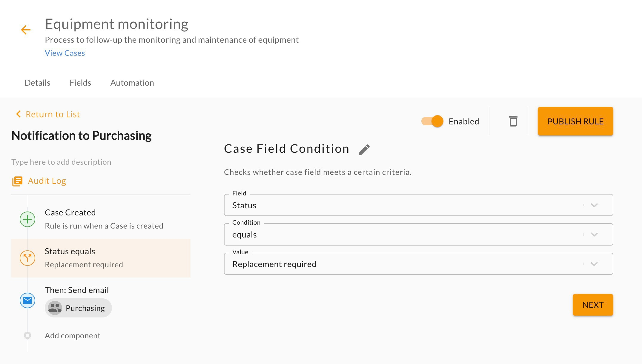Click the green plus Case Created icon
The width and height of the screenshot is (642, 364).
[27, 219]
